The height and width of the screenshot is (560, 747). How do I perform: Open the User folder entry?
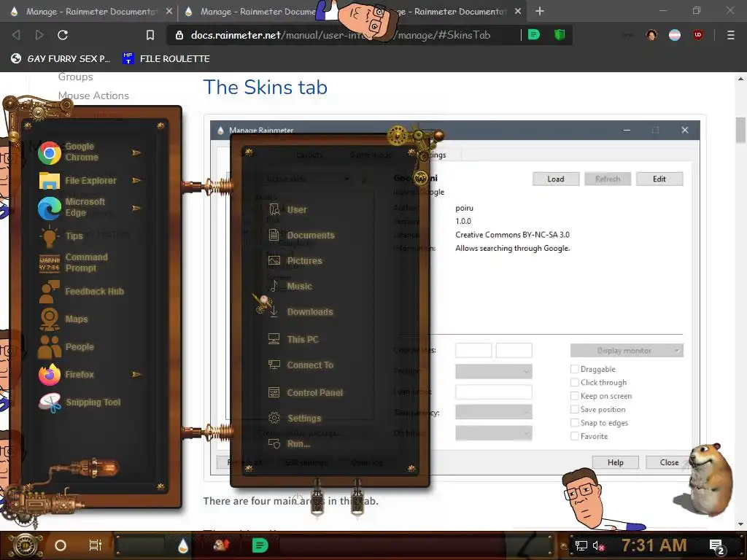click(x=287, y=209)
